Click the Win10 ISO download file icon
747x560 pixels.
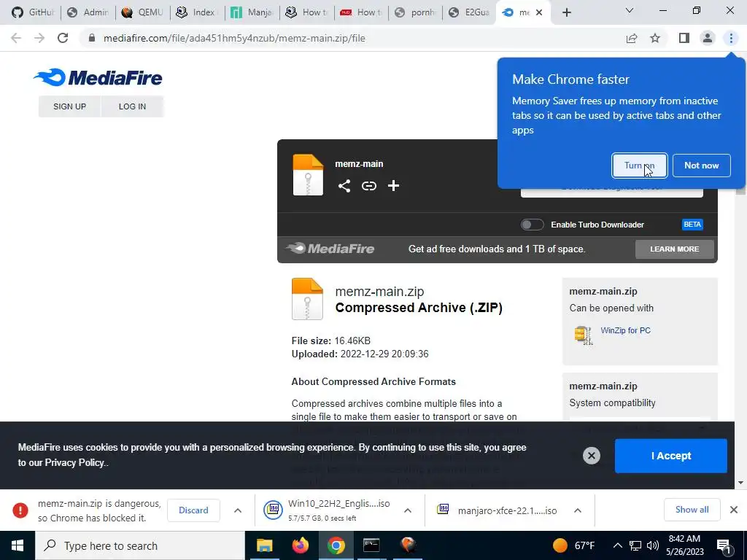click(274, 510)
